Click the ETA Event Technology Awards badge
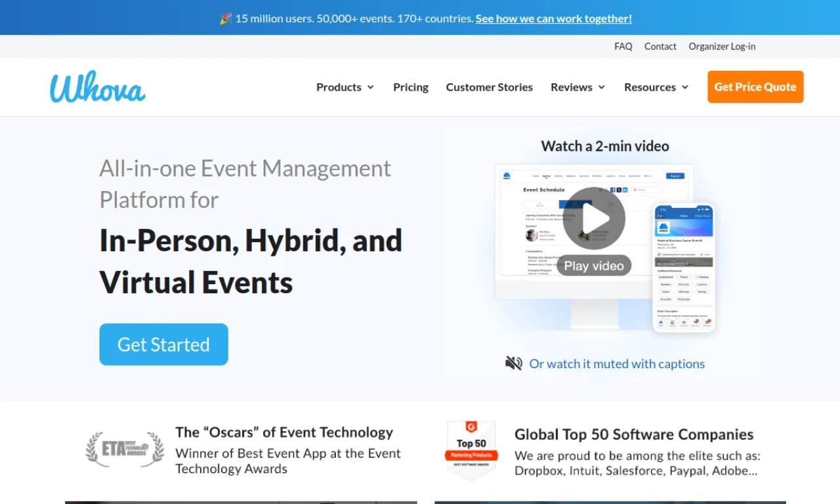Viewport: 840px width, 504px height. coord(125,450)
